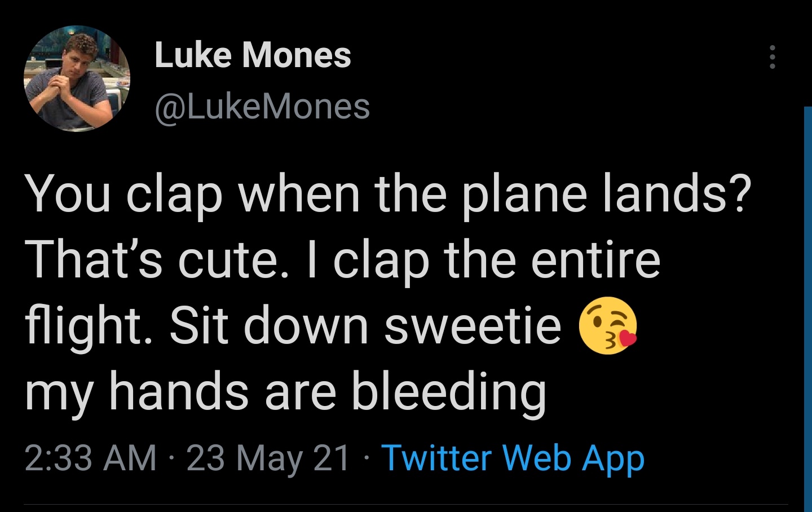Click the word "flight." in the tweet
This screenshot has height=512, width=812.
coord(85,326)
